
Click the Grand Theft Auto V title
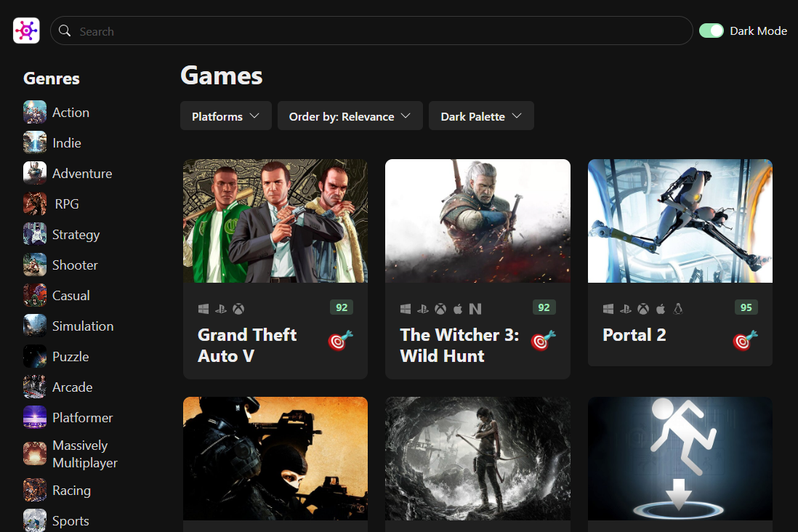click(247, 345)
